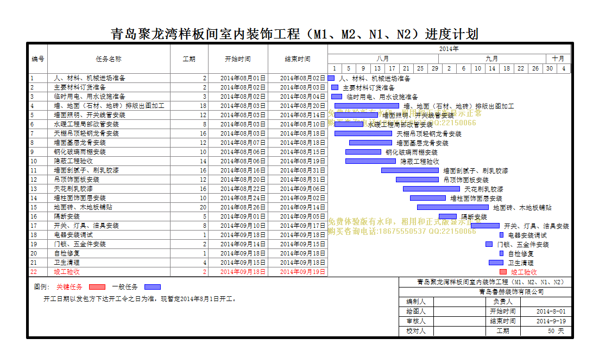Select task name 卫生清理 in table
The width and height of the screenshot is (599, 364).
[x=67, y=263]
